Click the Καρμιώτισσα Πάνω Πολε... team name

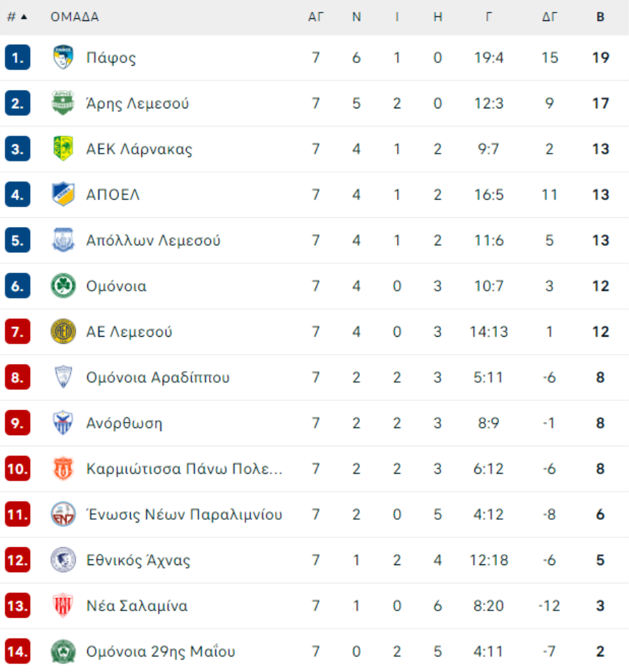[x=185, y=469]
